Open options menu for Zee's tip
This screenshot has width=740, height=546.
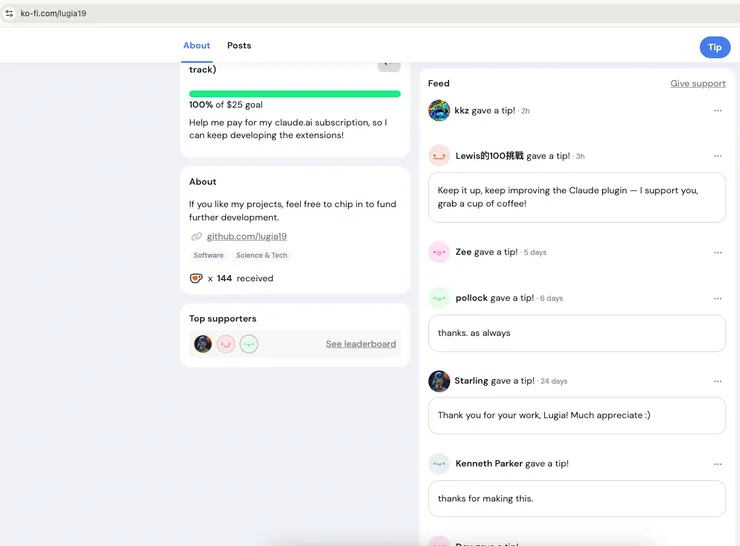click(x=718, y=252)
